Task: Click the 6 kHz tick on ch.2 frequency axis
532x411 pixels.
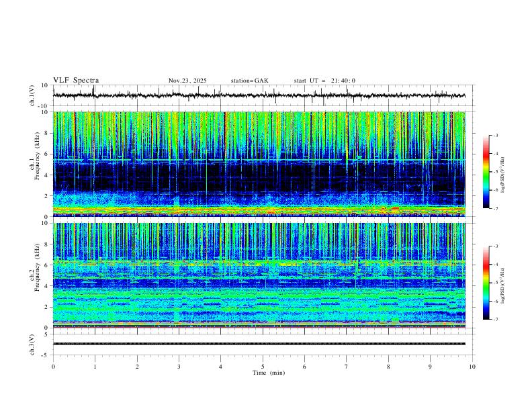Action: [x=47, y=265]
